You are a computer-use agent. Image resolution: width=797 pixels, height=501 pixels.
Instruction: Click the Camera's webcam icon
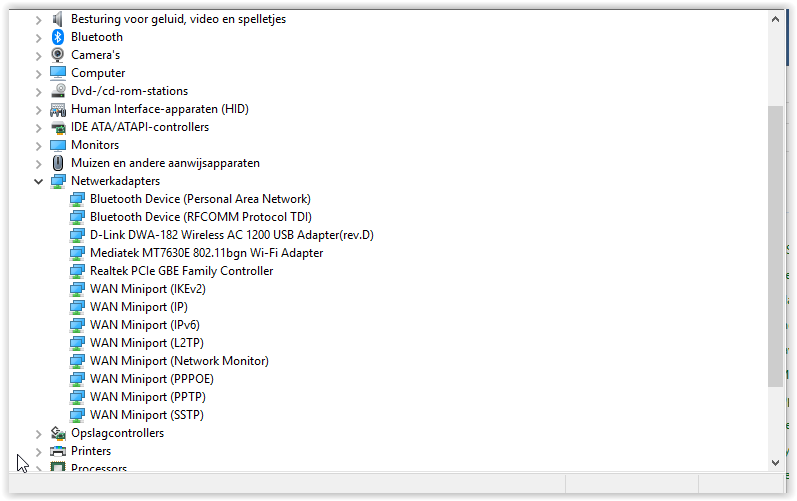[58, 55]
